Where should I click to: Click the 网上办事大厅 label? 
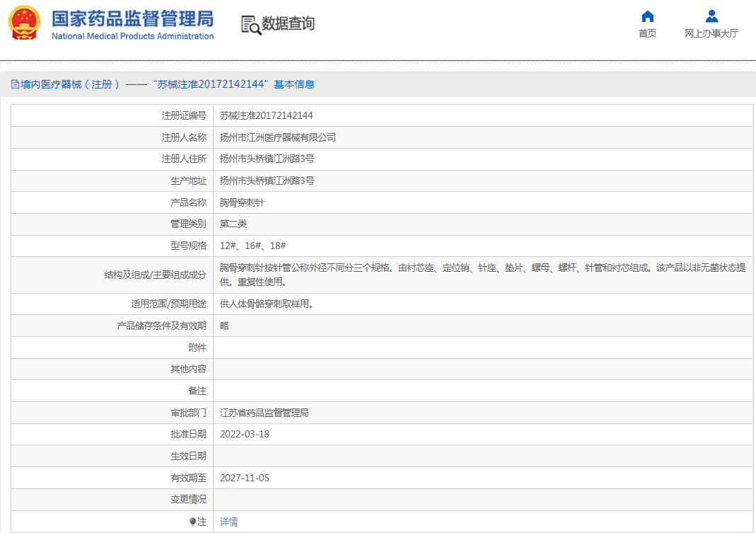pyautogui.click(x=711, y=33)
